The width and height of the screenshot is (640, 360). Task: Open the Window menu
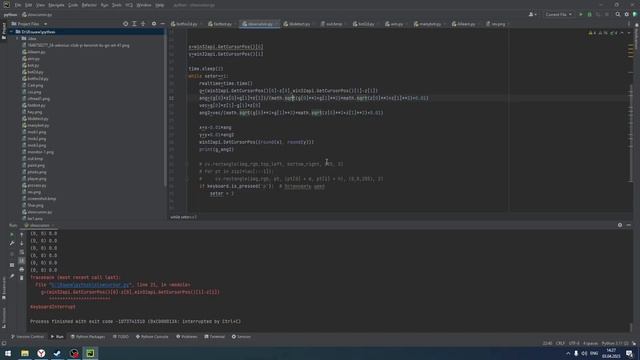tap(144, 5)
